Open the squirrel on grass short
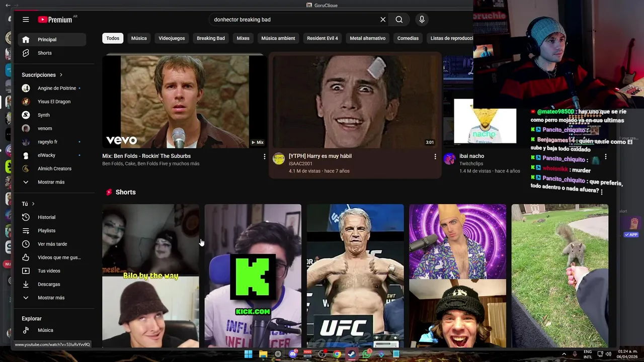The image size is (644, 362). click(x=560, y=276)
